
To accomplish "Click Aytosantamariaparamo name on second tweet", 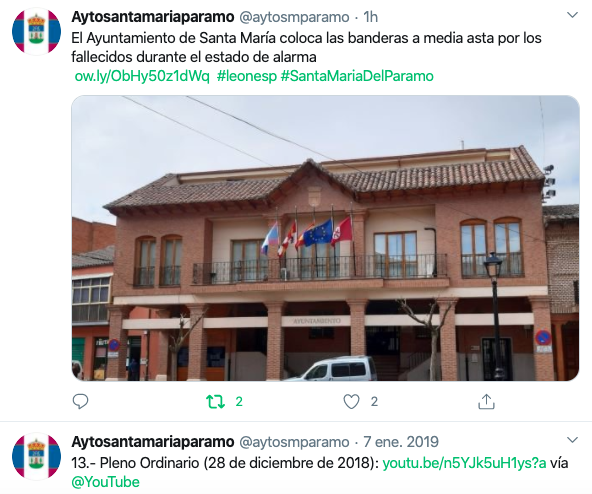I will point(153,442).
